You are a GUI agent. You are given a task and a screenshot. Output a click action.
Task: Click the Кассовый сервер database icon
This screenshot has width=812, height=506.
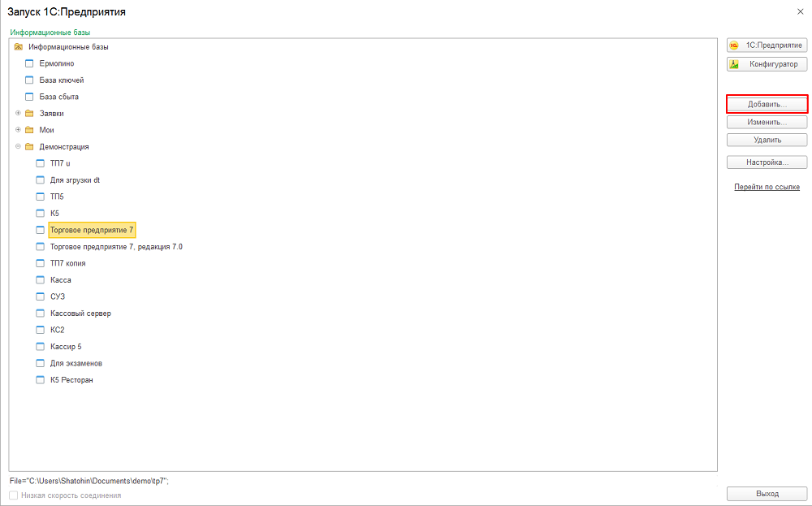(41, 314)
